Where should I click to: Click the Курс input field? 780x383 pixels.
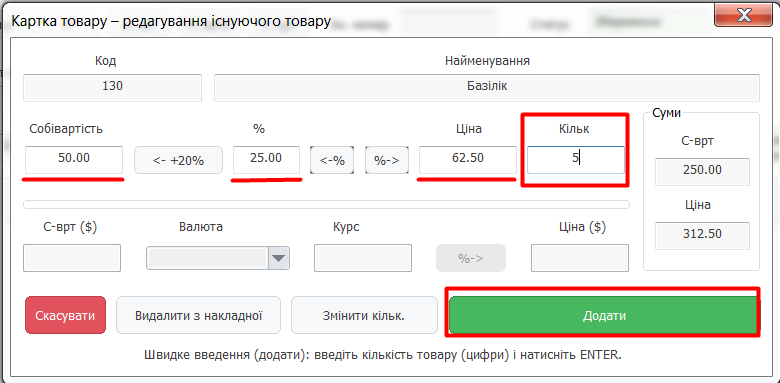[363, 258]
